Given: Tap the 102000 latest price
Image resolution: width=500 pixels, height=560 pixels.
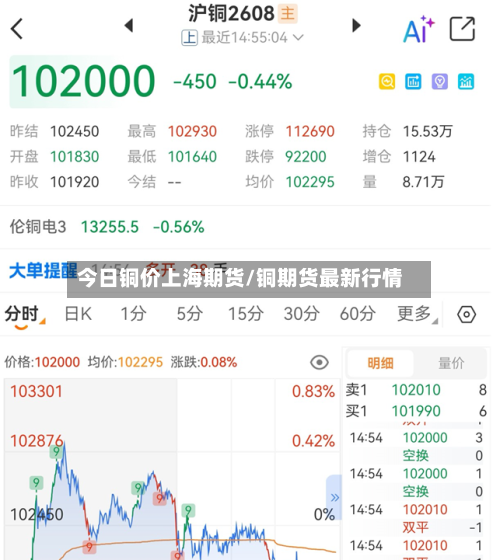Looking at the screenshot, I should 83,81.
